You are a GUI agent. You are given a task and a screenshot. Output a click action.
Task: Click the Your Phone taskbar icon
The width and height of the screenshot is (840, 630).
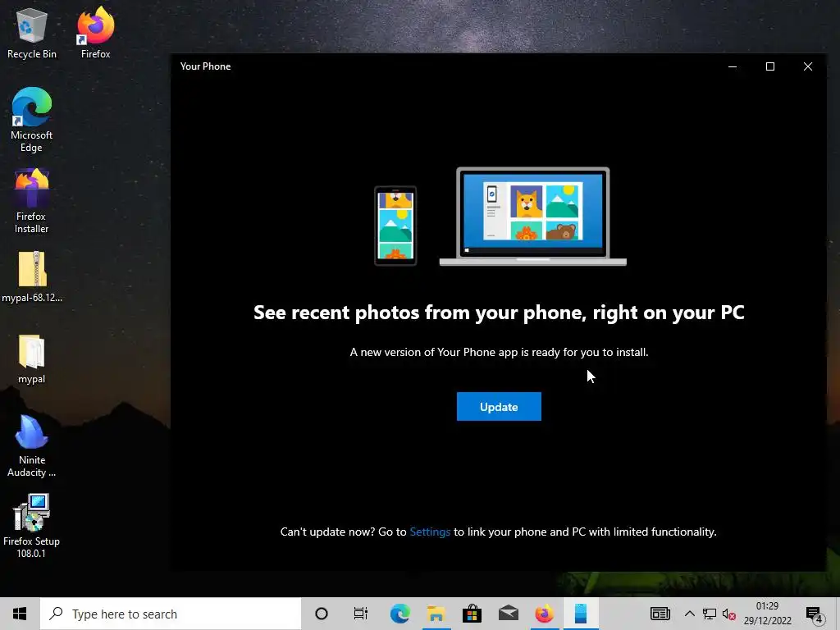(x=581, y=614)
